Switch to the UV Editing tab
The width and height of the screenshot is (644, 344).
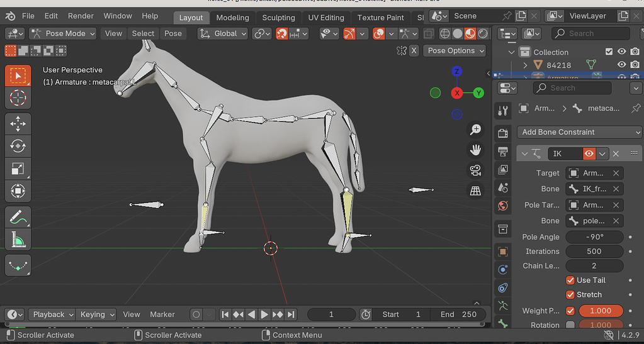pyautogui.click(x=326, y=18)
